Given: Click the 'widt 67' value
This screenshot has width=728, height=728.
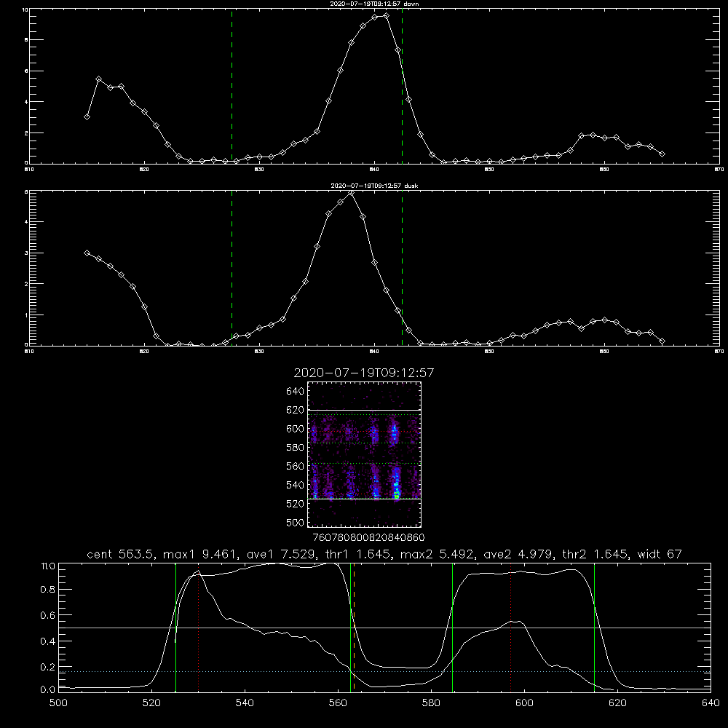Looking at the screenshot, I should 660,554.
